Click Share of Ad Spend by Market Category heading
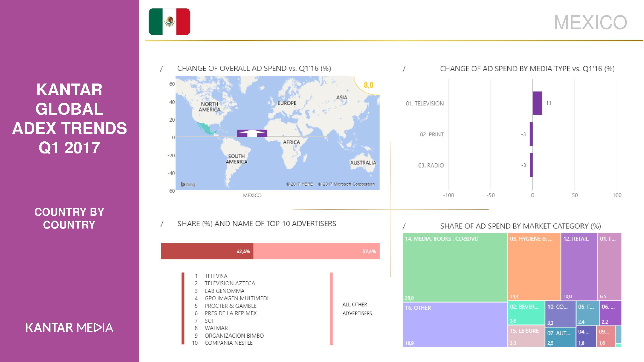This screenshot has width=644, height=362. click(x=521, y=226)
